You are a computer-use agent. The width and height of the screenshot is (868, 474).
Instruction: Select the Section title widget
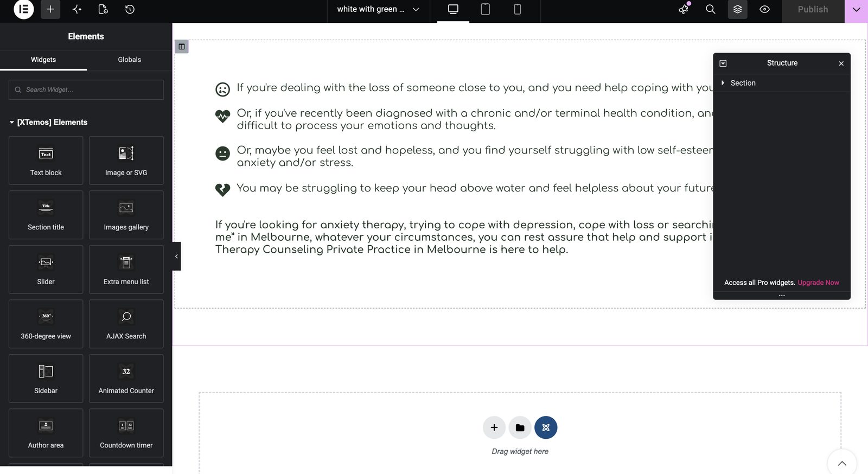(46, 215)
